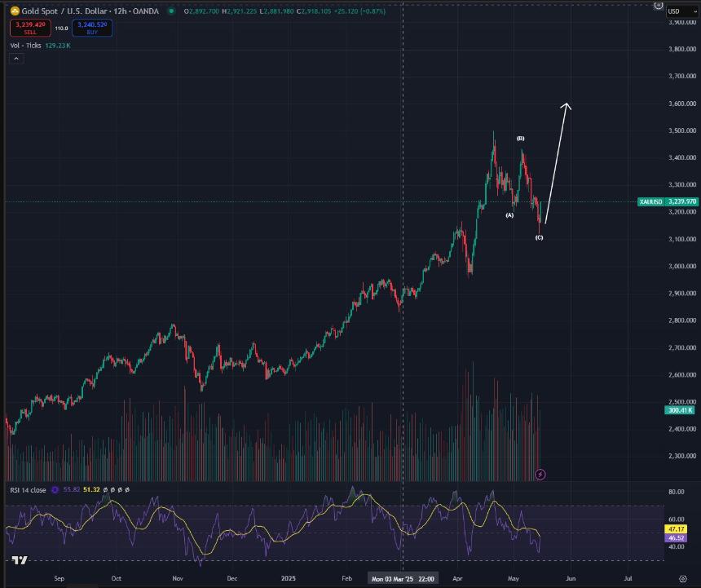Click the XAUUSD 3,239.970 price label
This screenshot has height=588, width=701.
pos(668,201)
